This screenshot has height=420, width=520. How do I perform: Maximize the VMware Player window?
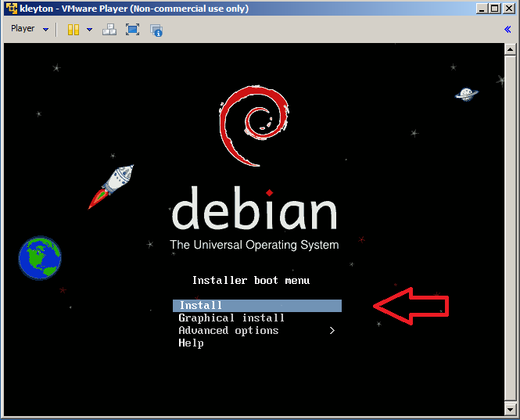tap(494, 9)
